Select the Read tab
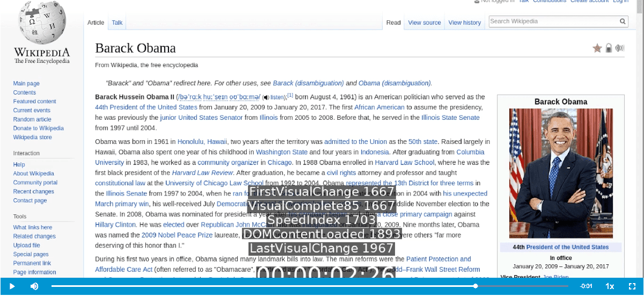 click(x=393, y=23)
